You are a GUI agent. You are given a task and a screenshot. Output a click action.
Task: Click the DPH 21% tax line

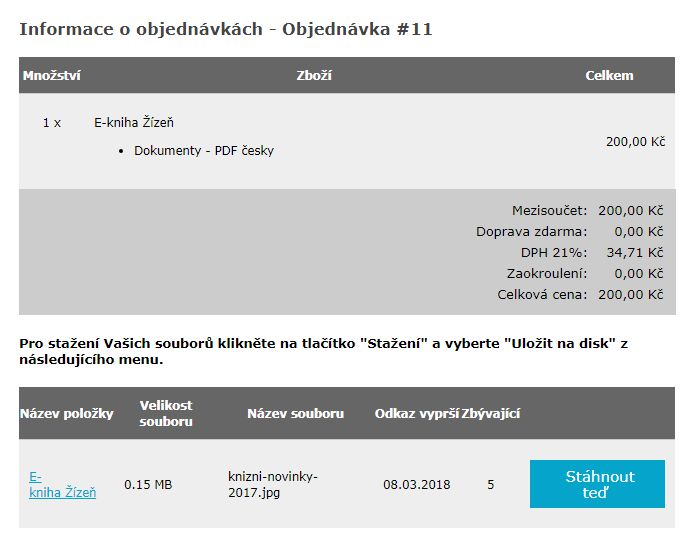coord(592,253)
